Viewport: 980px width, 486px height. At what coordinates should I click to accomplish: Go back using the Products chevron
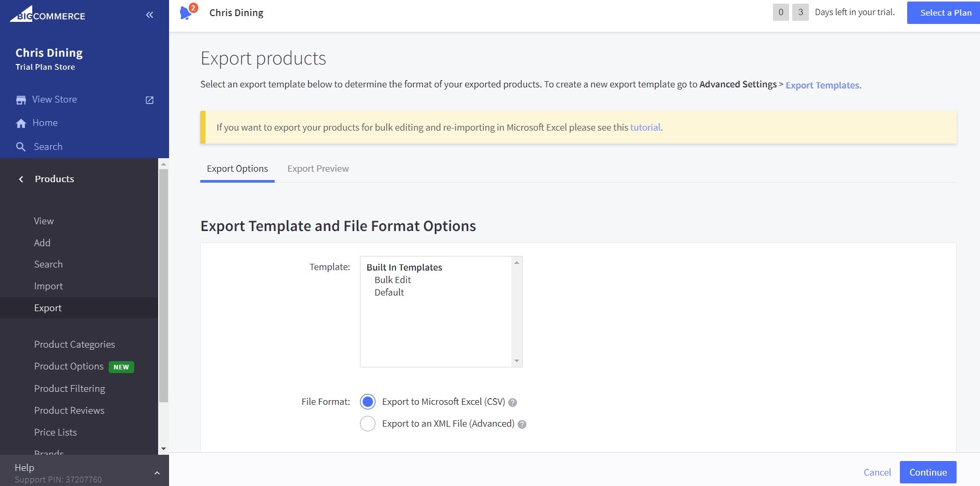tap(21, 179)
